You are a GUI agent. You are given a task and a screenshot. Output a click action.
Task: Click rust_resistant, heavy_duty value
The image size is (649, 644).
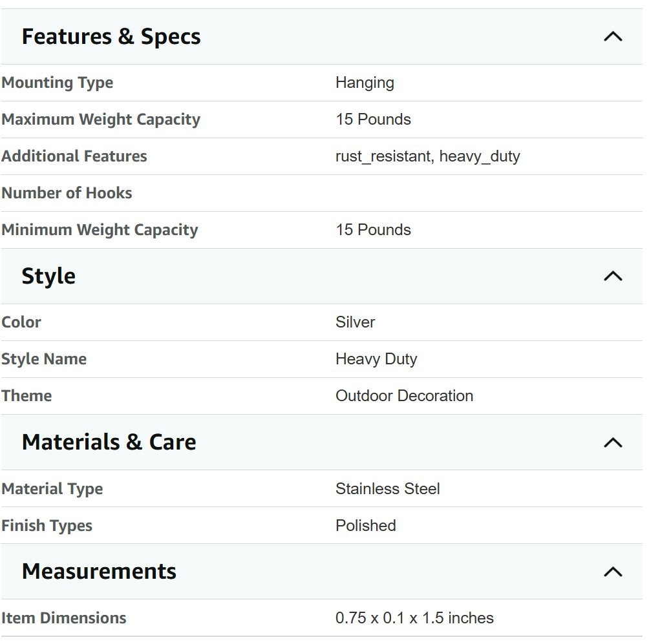(427, 156)
